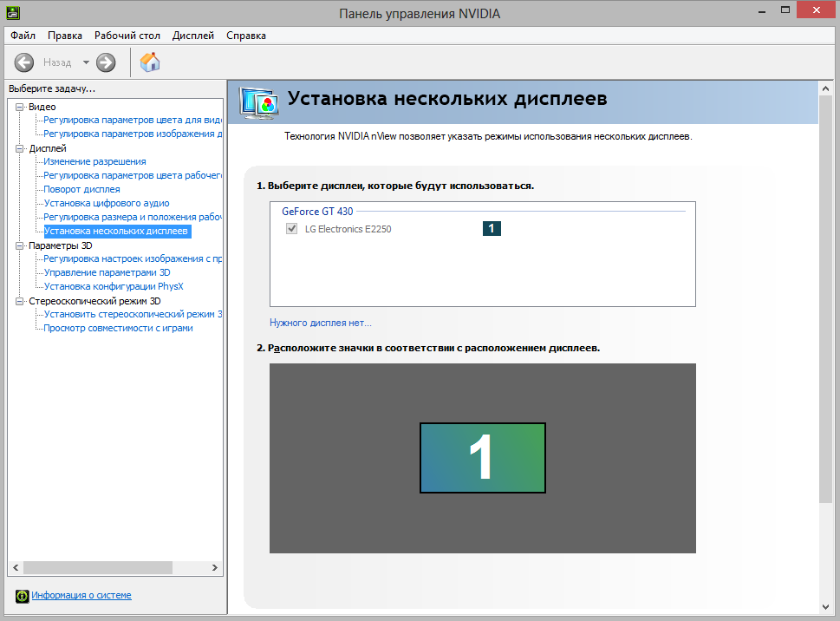Select Регулировка параметров цвета рабочего стола
The width and height of the screenshot is (840, 621).
coord(133,176)
